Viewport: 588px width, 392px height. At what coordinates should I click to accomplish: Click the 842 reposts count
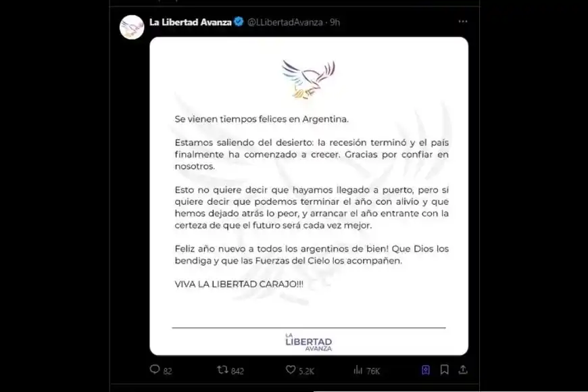(x=237, y=371)
